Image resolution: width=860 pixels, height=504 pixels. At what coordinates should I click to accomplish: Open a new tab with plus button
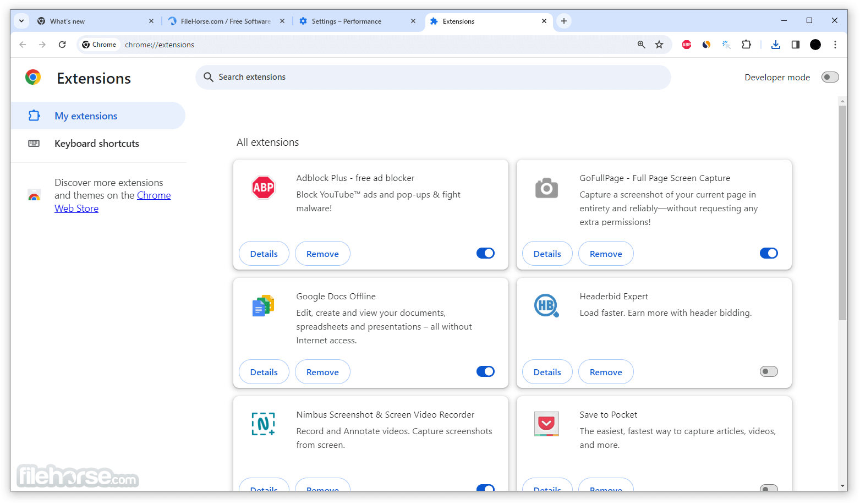(564, 21)
